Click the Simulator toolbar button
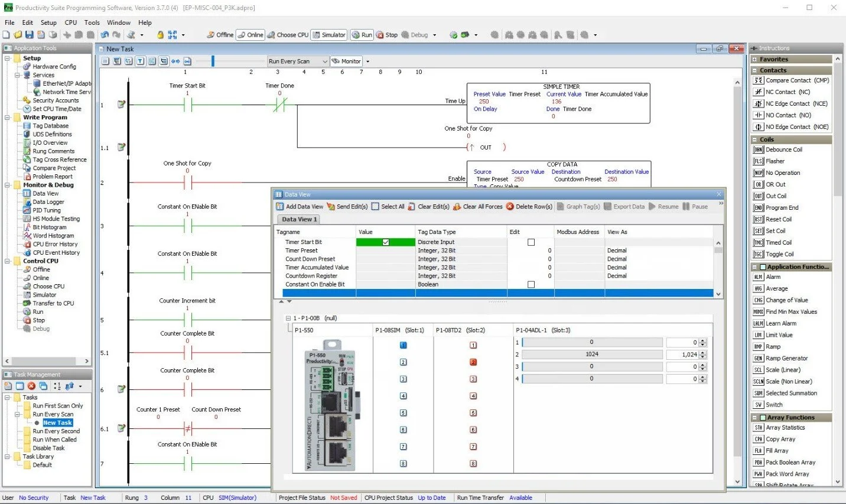 coord(329,35)
